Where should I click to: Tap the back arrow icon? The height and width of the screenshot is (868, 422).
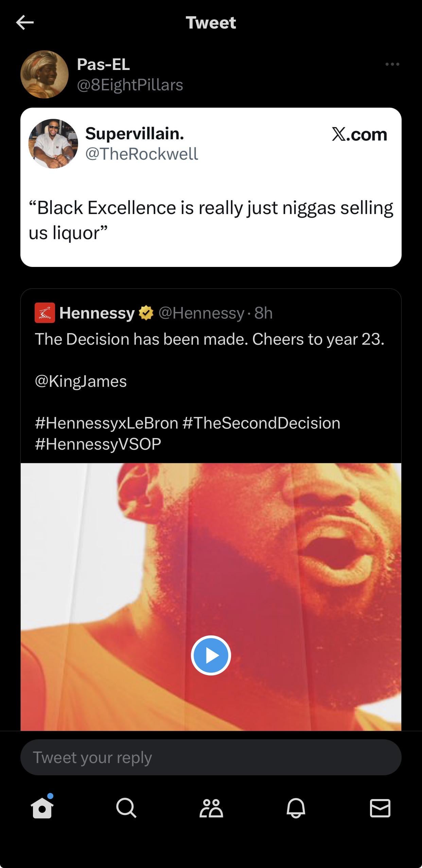25,23
